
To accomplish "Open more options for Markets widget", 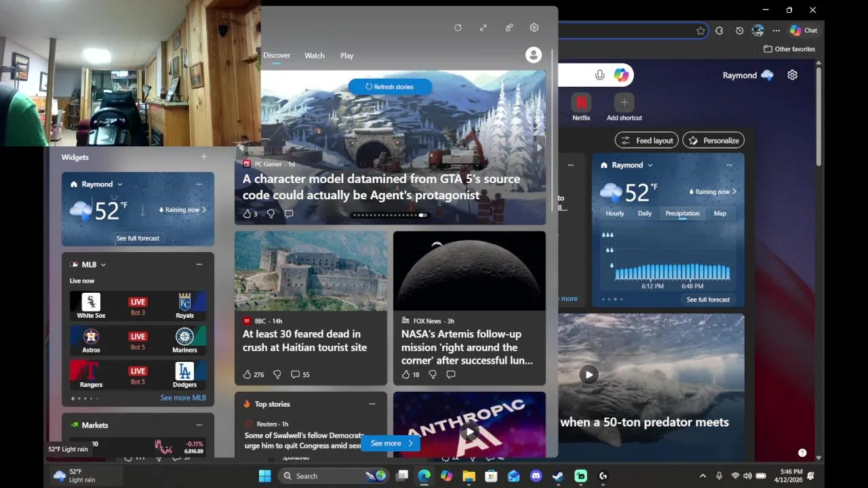I will click(x=199, y=425).
